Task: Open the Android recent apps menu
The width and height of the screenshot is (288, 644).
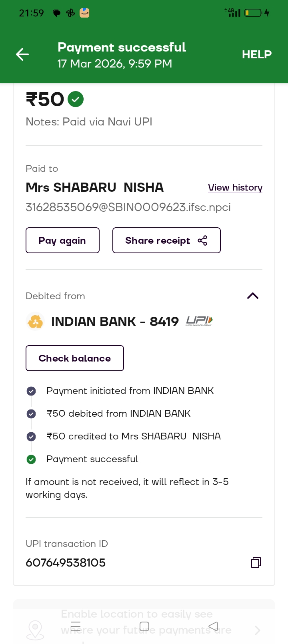Action: tap(76, 626)
